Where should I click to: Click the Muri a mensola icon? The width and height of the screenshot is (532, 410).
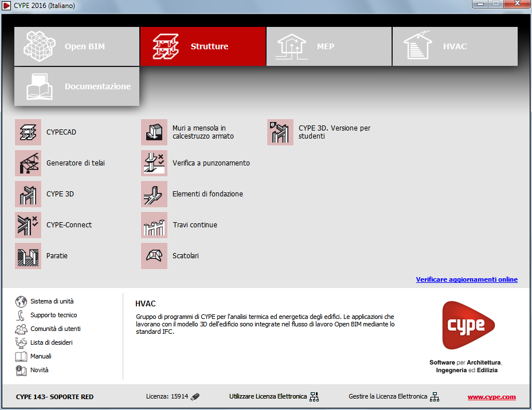(154, 132)
